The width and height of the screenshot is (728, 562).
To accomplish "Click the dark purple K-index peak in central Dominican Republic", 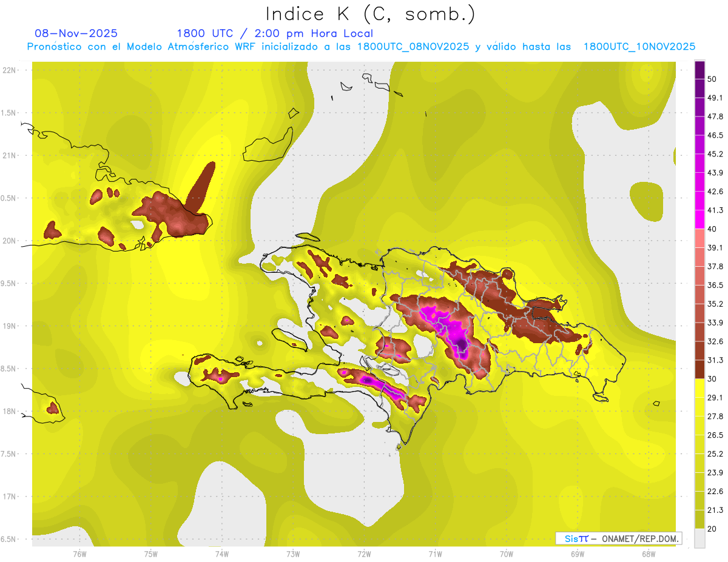I will [462, 344].
